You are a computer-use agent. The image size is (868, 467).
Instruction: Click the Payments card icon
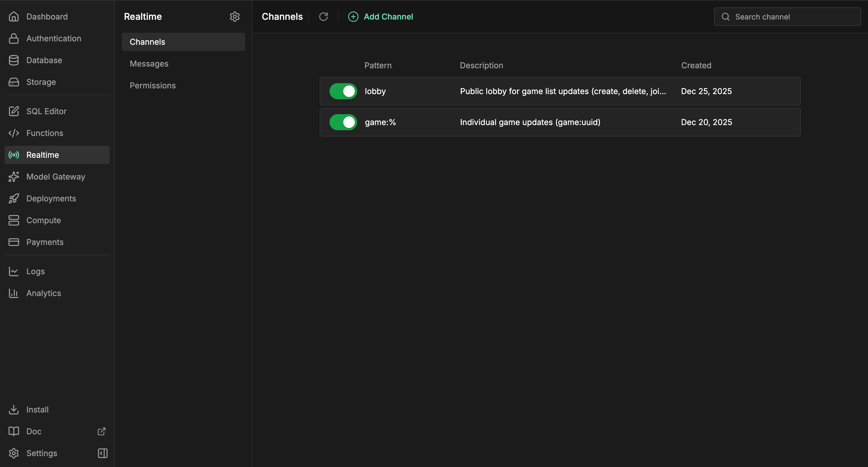pyautogui.click(x=13, y=242)
